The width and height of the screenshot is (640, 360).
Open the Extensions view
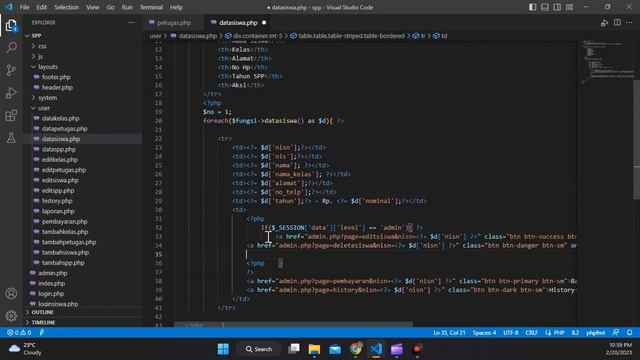(x=11, y=116)
